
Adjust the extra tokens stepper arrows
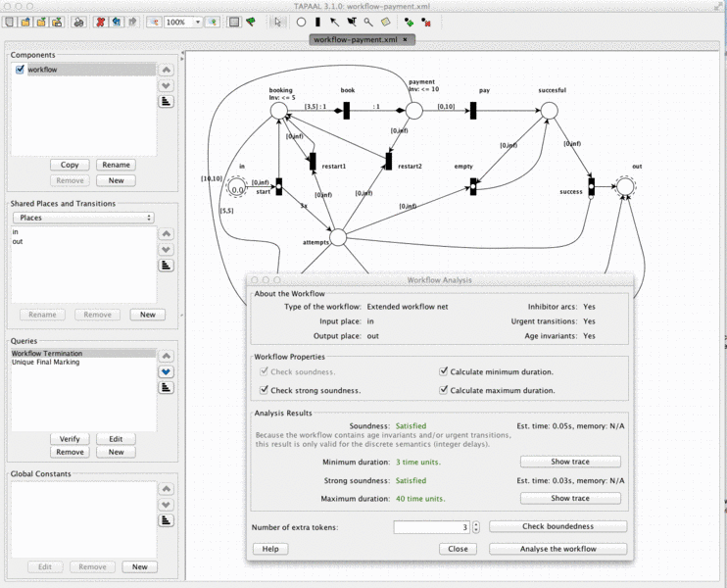click(x=476, y=527)
